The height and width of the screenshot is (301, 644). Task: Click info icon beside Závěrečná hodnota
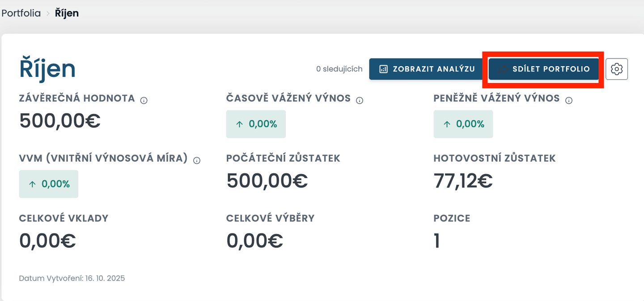point(144,100)
